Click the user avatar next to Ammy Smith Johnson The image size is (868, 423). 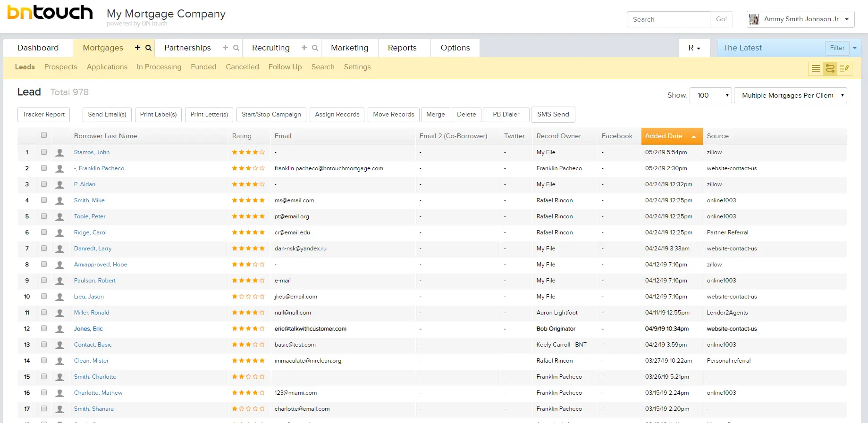(x=754, y=19)
